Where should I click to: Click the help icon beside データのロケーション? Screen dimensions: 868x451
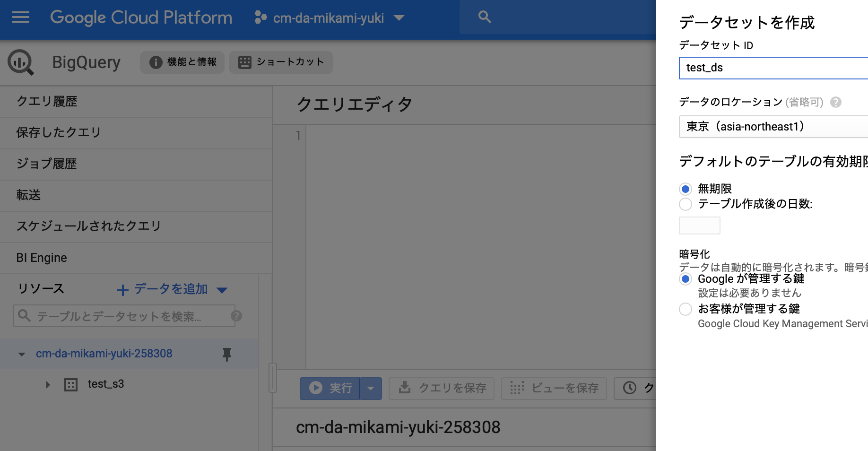click(835, 102)
